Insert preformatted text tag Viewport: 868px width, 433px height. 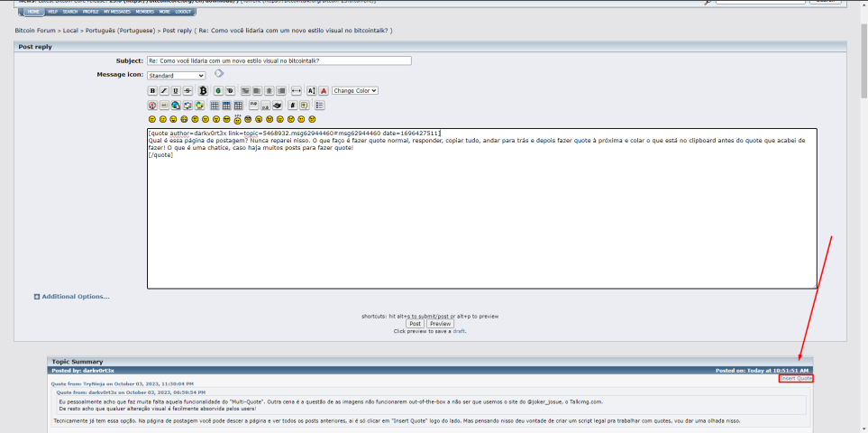point(245,91)
